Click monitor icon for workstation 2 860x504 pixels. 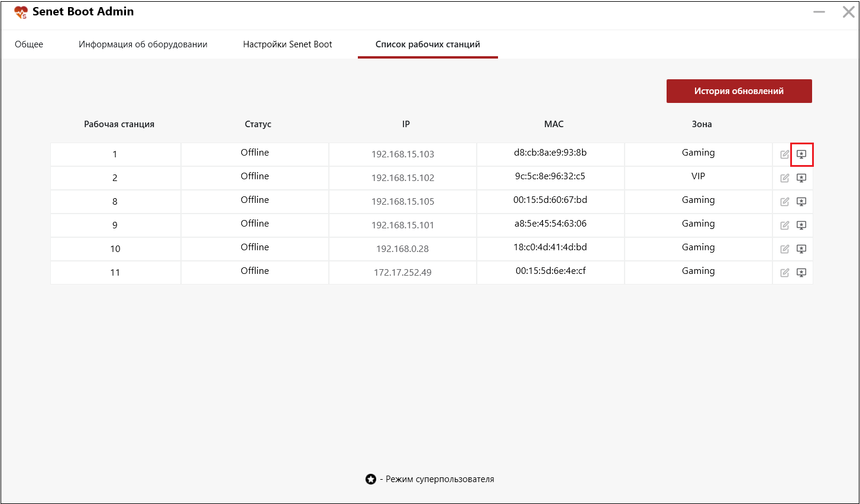pos(801,178)
